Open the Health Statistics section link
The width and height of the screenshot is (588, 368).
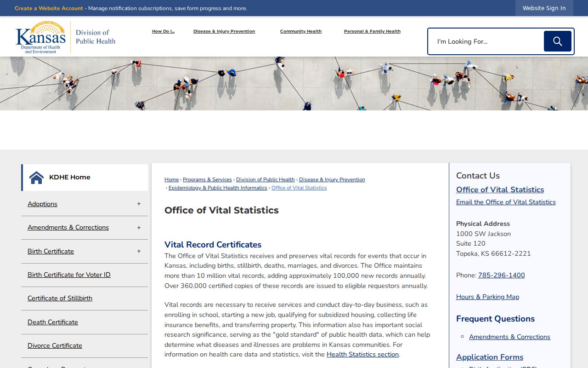click(362, 354)
